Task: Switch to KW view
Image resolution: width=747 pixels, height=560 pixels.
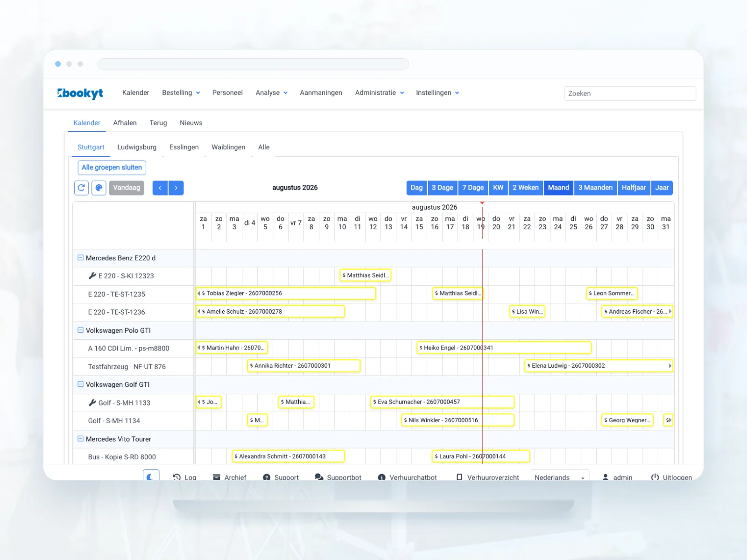Action: [498, 188]
